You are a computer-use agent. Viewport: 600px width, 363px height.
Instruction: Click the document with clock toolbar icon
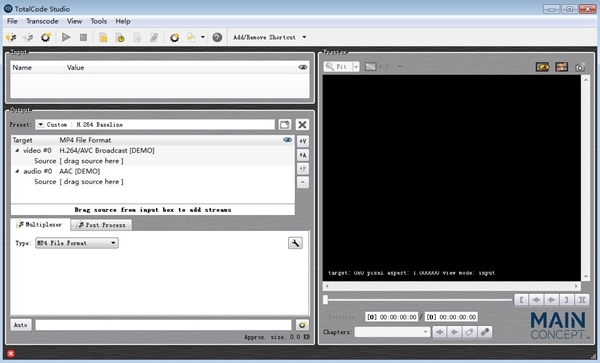pyautogui.click(x=120, y=37)
